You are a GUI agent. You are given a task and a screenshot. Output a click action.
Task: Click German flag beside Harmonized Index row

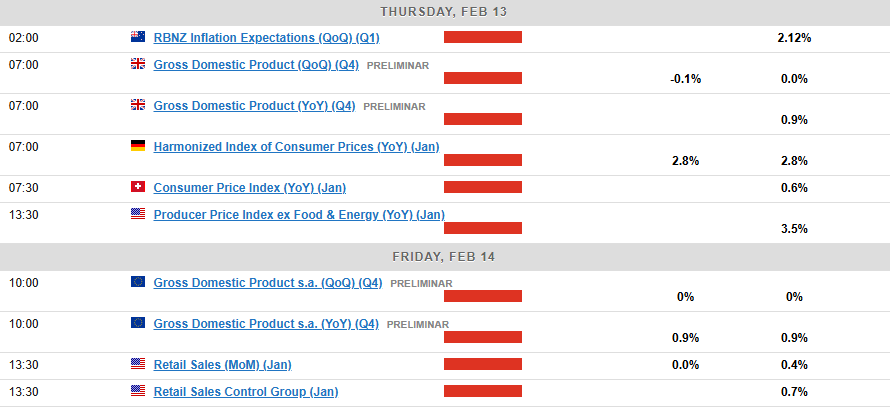click(138, 146)
